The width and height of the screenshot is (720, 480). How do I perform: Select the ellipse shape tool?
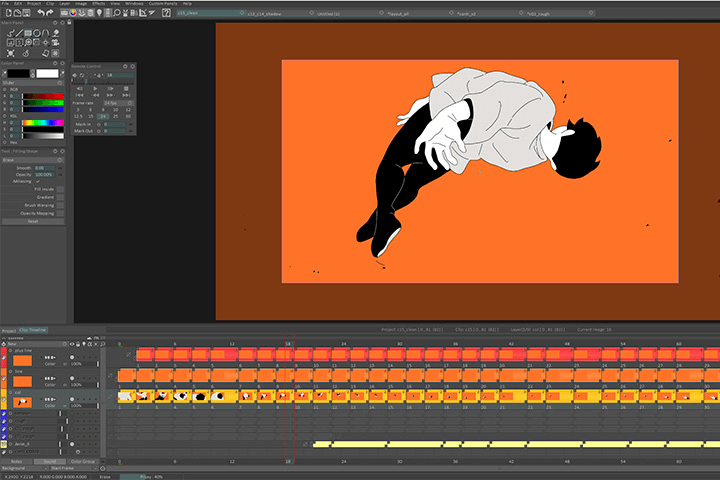37,33
